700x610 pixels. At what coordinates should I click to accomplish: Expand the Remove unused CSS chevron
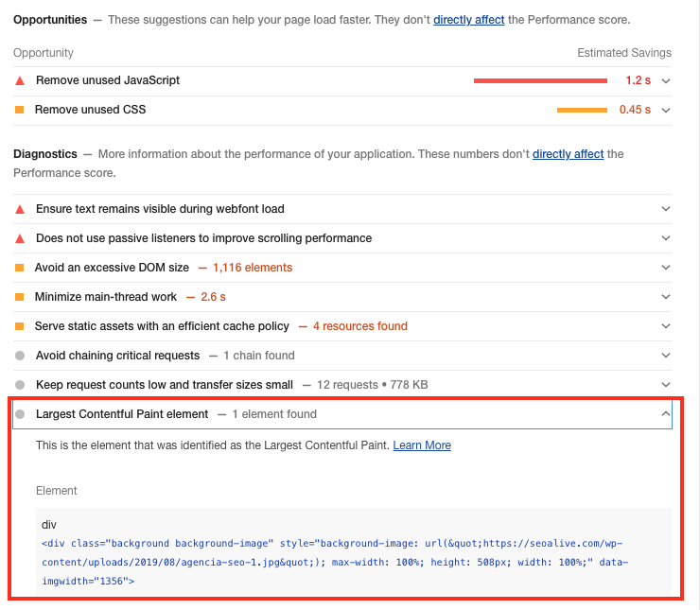(666, 111)
